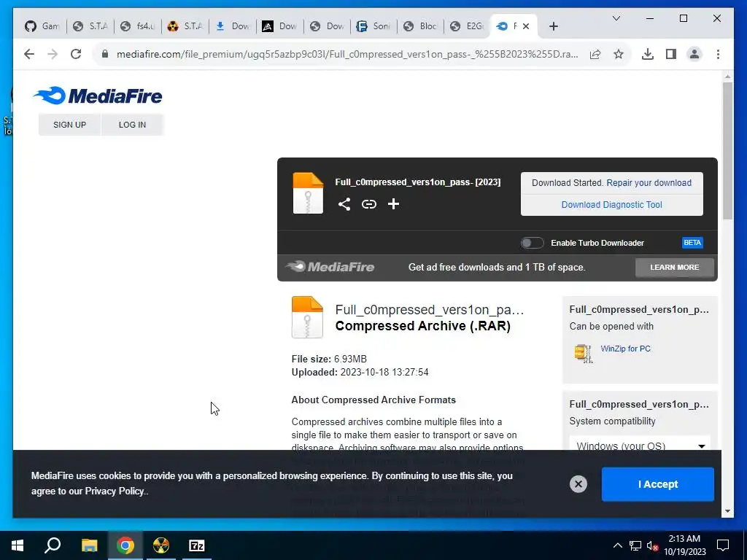Open the Chrome three-dot menu
Image resolution: width=747 pixels, height=560 pixels.
[x=718, y=54]
